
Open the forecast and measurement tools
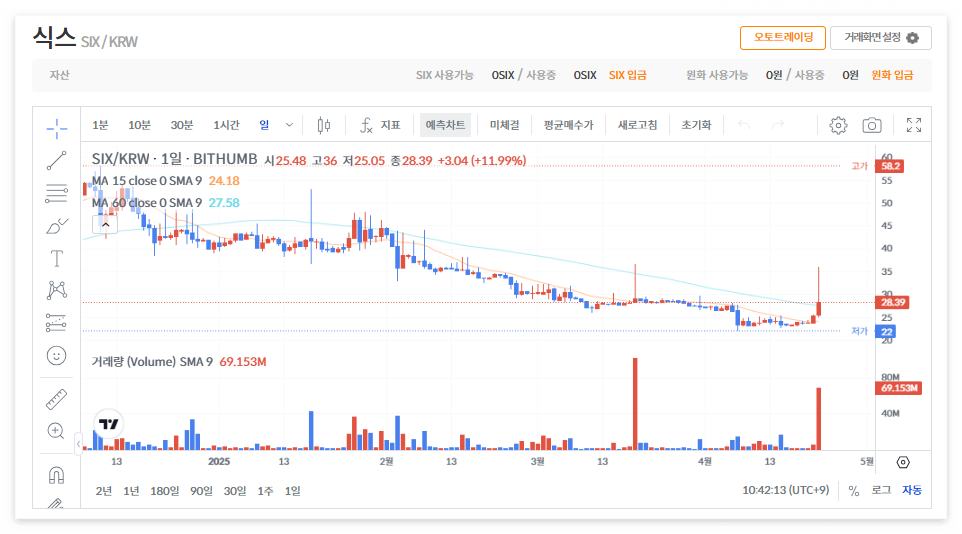(56, 323)
